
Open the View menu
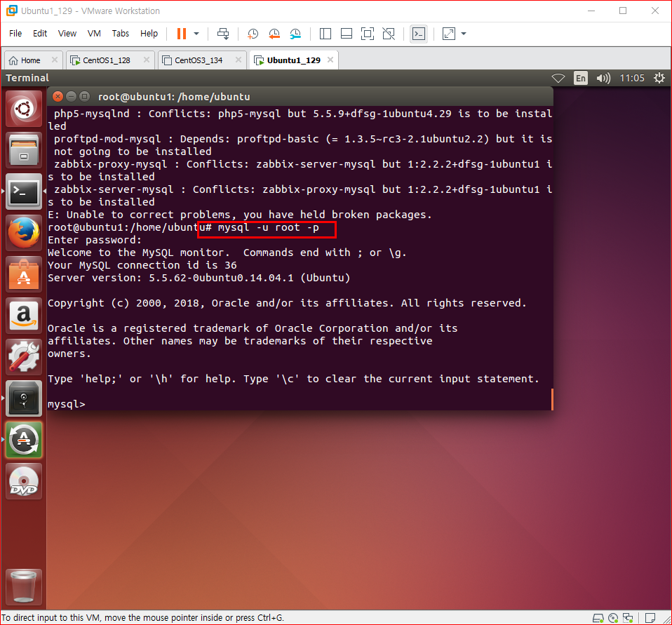coord(67,34)
